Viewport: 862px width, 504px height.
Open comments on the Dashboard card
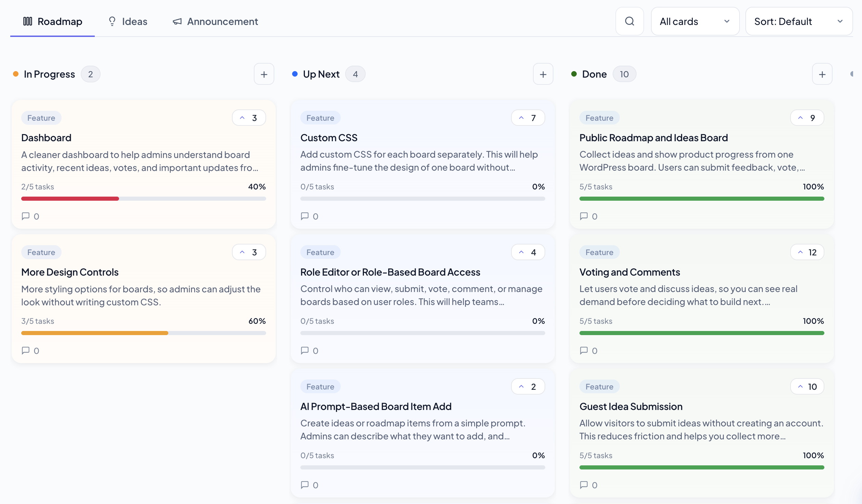(30, 216)
